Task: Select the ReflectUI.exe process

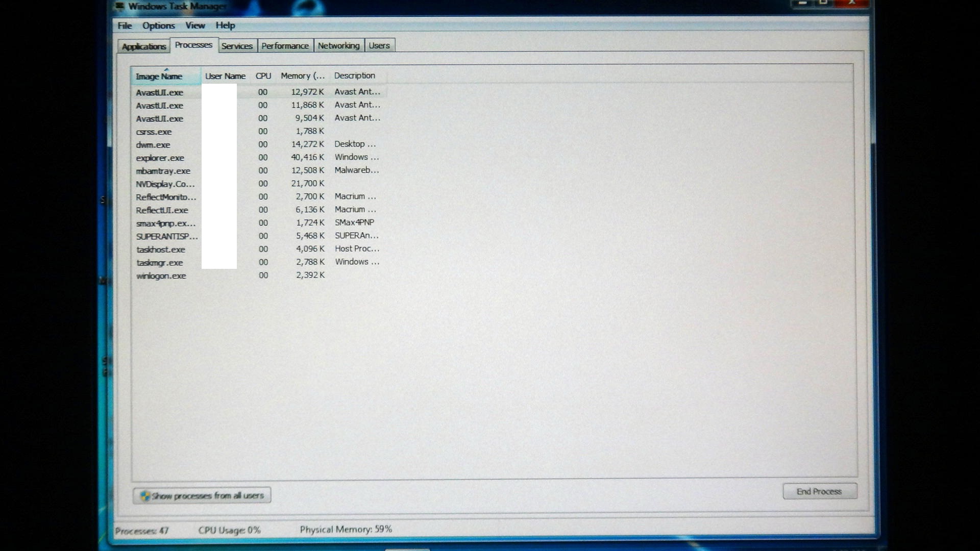Action: 259,210
